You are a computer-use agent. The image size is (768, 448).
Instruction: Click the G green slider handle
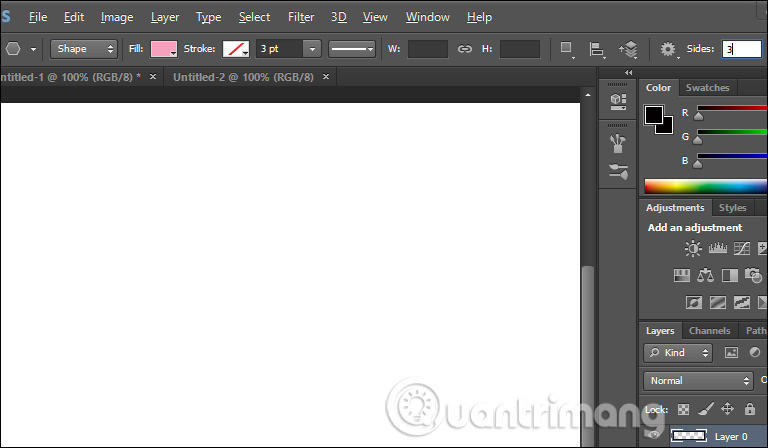[x=697, y=140]
